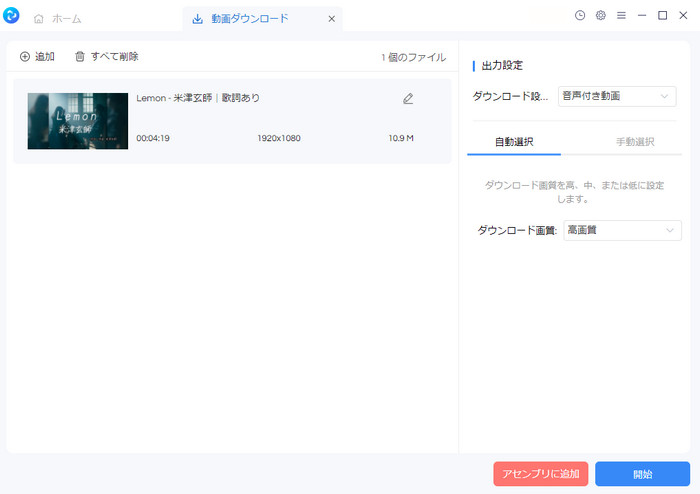The width and height of the screenshot is (700, 494).
Task: Click the 出力設定 heading
Action: (x=502, y=66)
